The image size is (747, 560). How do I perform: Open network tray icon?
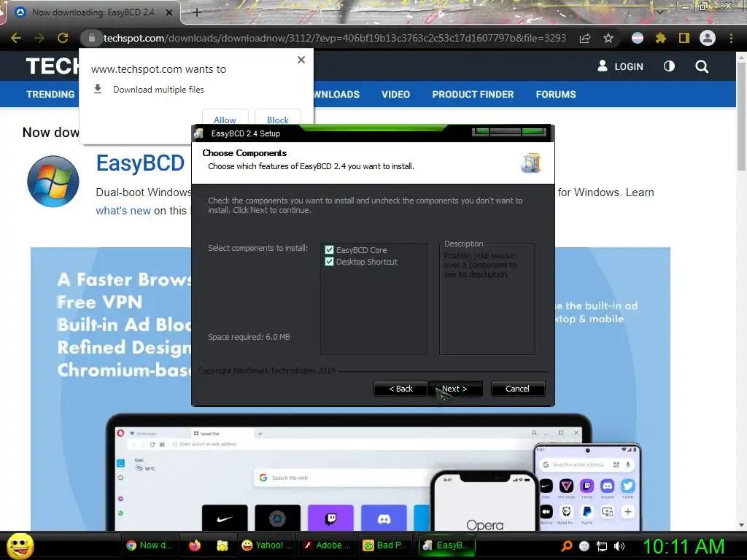click(602, 546)
